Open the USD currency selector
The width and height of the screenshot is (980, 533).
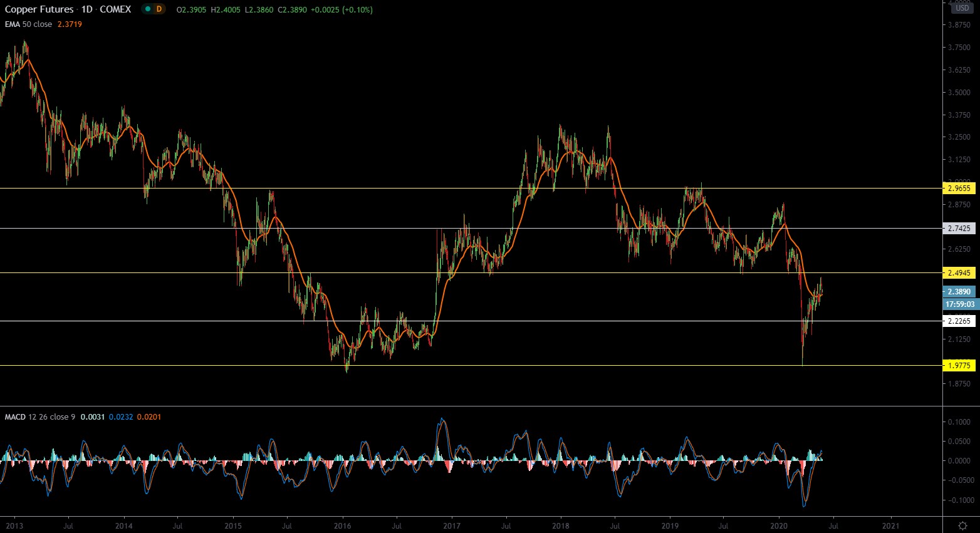(962, 8)
